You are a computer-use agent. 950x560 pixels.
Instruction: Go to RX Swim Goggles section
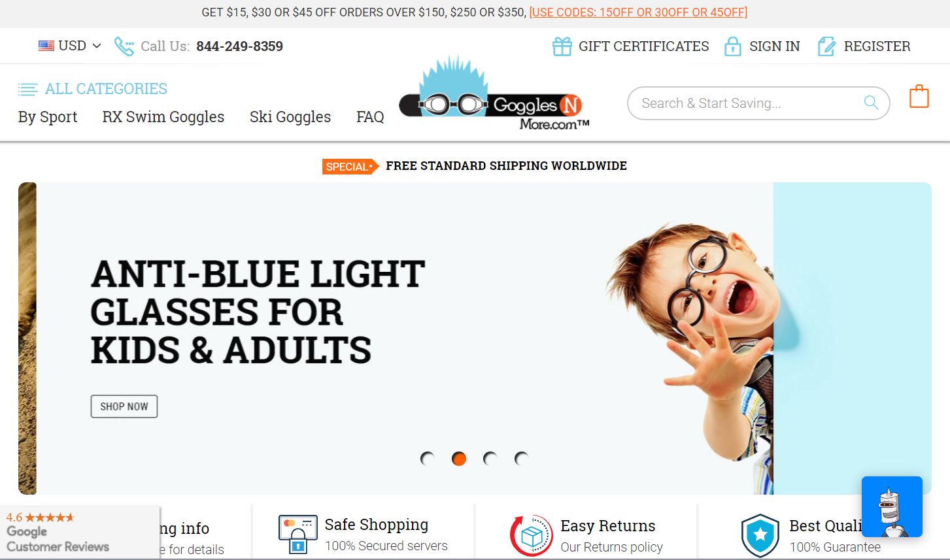[x=163, y=117]
